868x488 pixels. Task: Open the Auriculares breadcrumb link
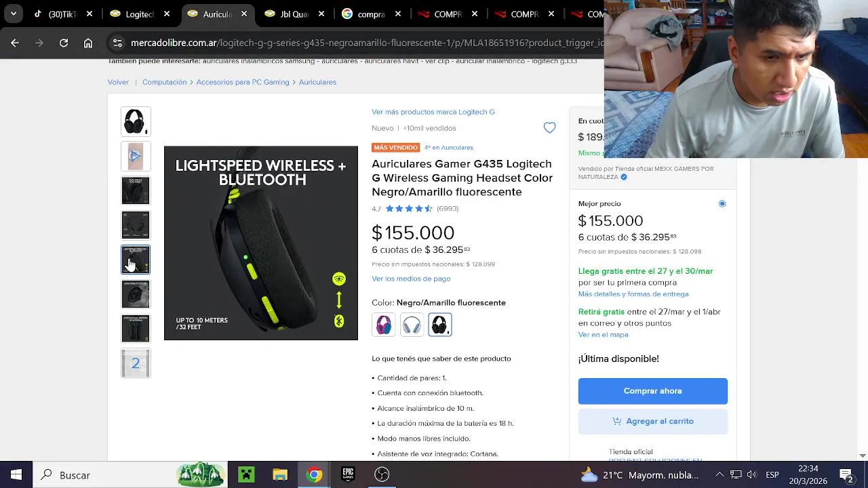pos(317,82)
